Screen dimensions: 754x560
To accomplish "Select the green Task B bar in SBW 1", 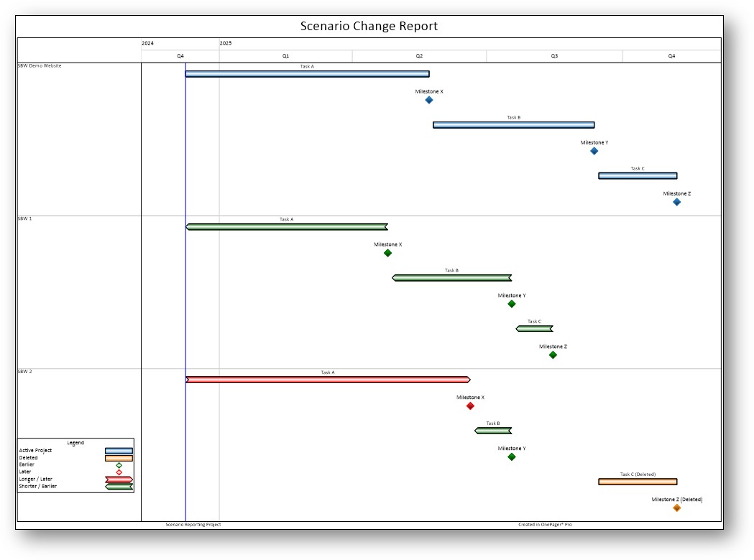I will pos(452,278).
